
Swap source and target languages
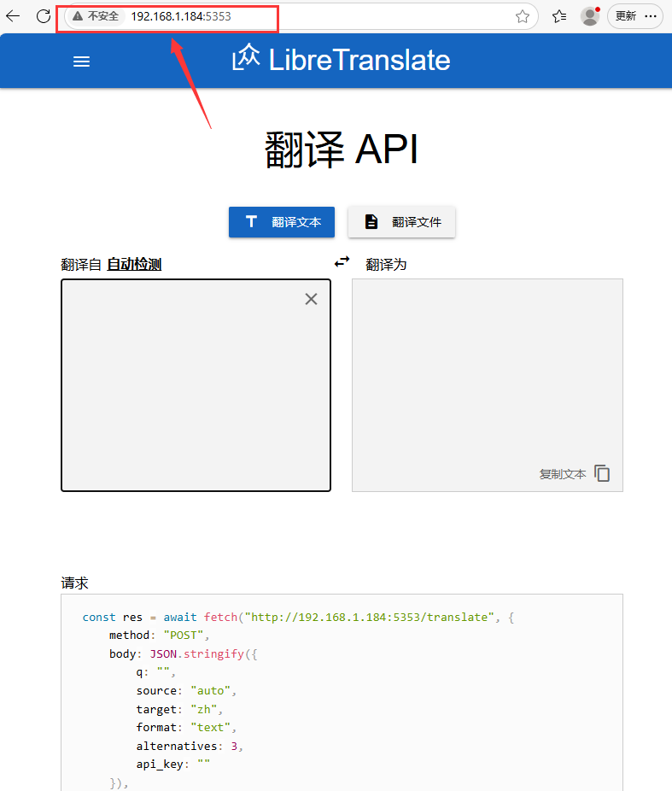coord(342,262)
